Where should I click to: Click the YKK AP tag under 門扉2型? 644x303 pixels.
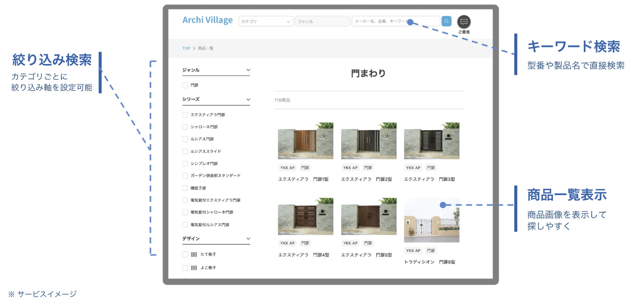pyautogui.click(x=350, y=168)
